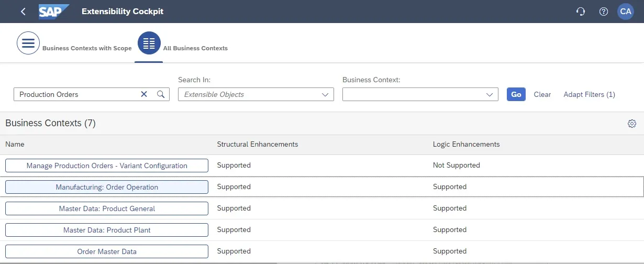Open table settings gear icon
This screenshot has height=264, width=644.
click(632, 124)
